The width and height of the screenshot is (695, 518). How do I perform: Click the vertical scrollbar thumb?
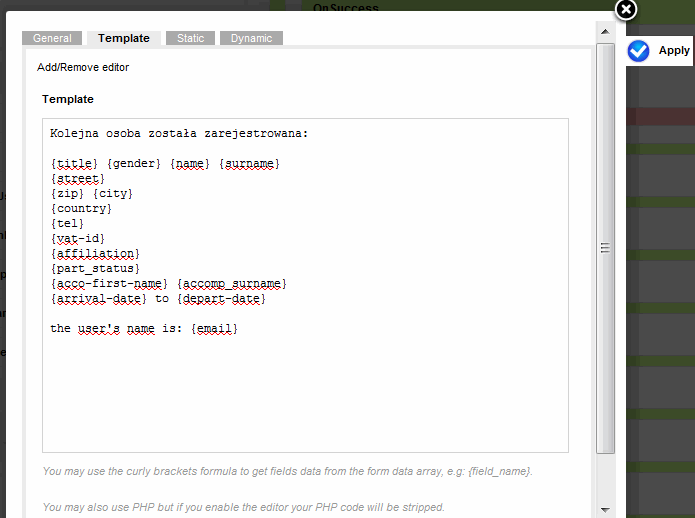coord(605,248)
